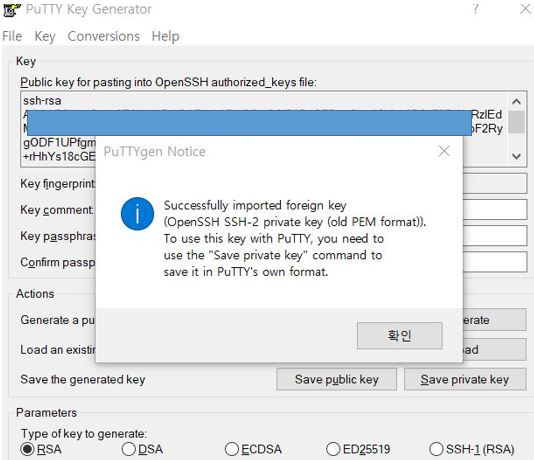Click inside the Key comment field
The width and height of the screenshot is (534, 460).
tap(495, 209)
